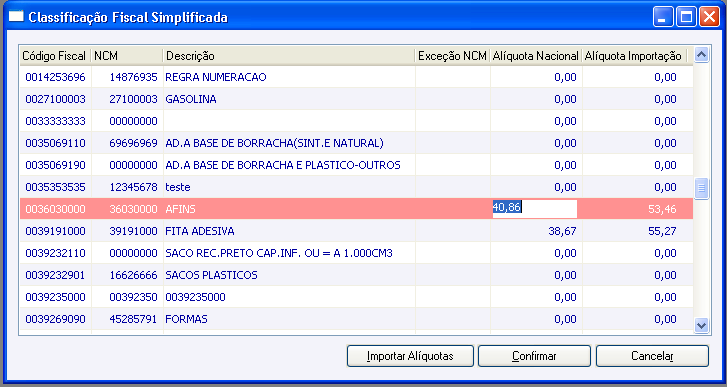
Task: Click NCM value 69696969
Action: (134, 143)
